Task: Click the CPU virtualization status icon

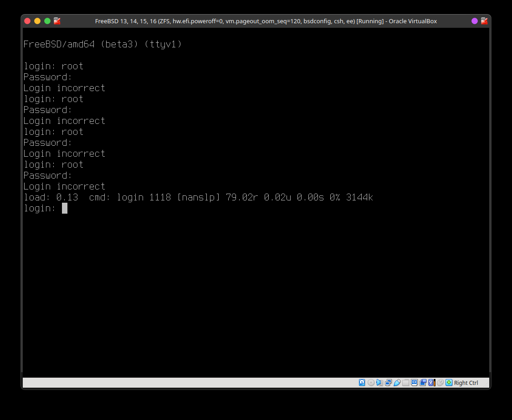Action: click(431, 383)
